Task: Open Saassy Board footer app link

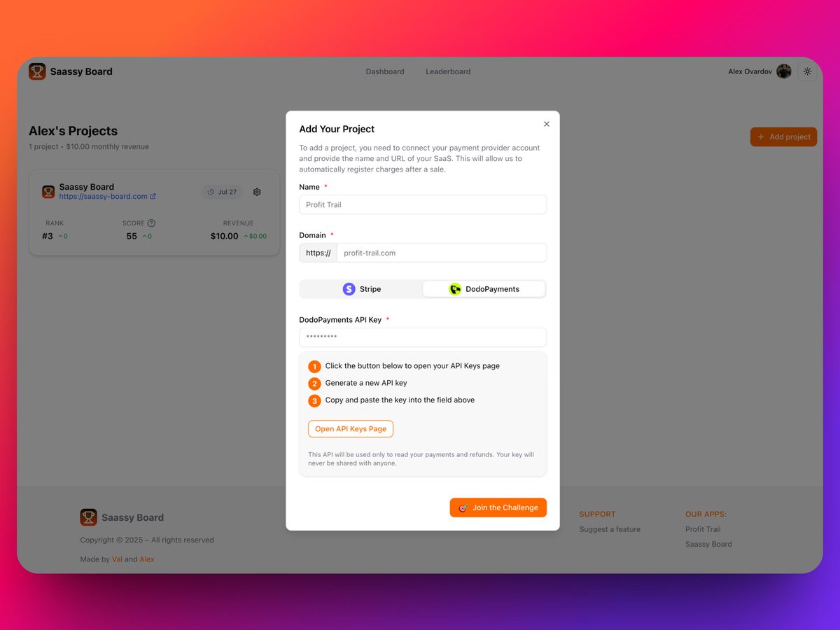Action: tap(708, 544)
